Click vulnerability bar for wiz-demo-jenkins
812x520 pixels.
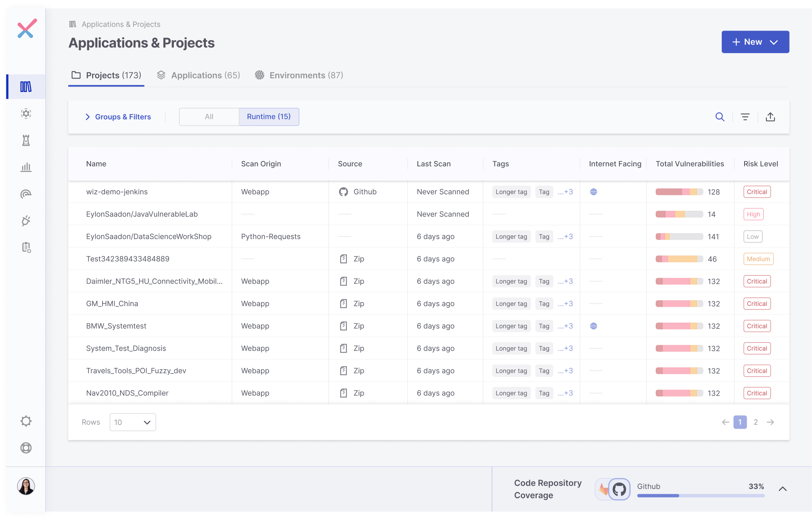click(679, 192)
